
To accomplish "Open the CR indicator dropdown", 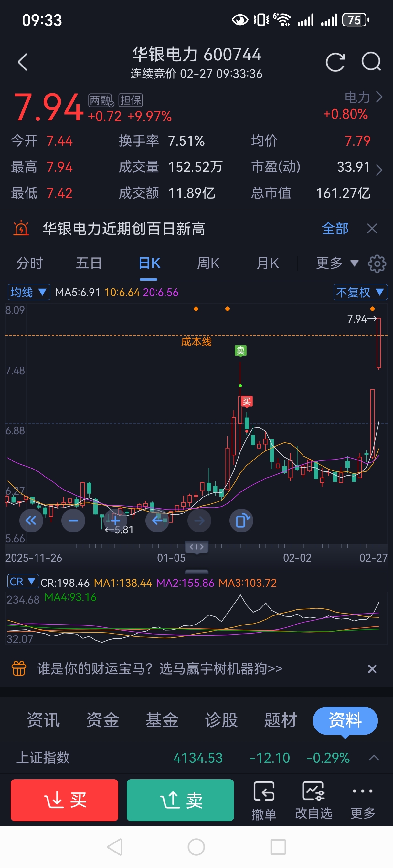I will 23,581.
